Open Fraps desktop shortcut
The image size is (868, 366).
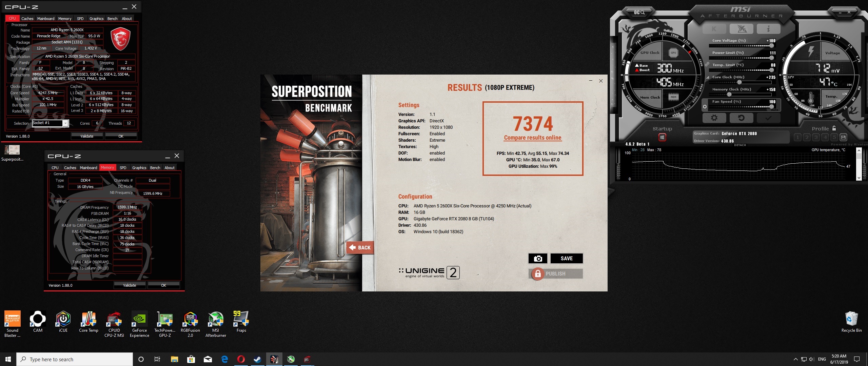click(241, 322)
